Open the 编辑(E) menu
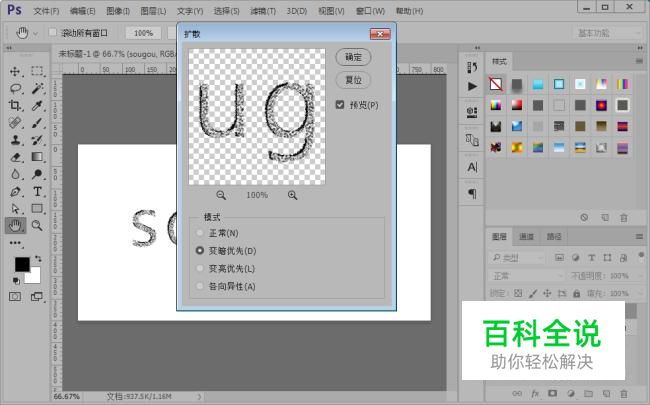 82,11
